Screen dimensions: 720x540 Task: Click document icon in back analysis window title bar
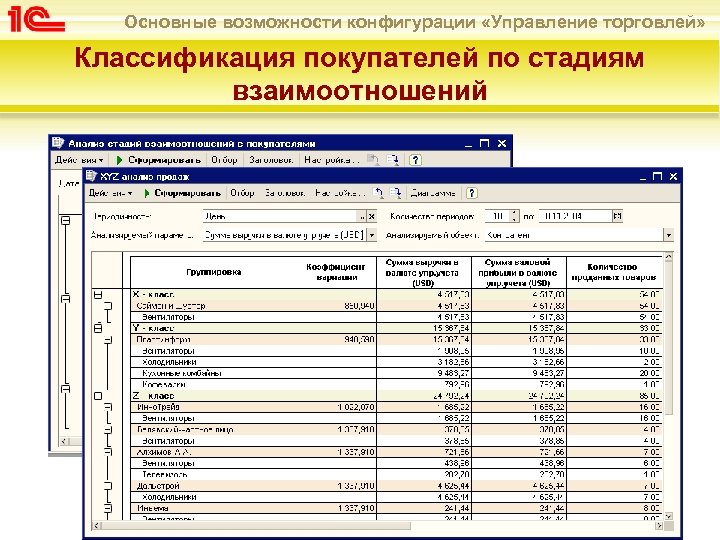click(x=57, y=143)
